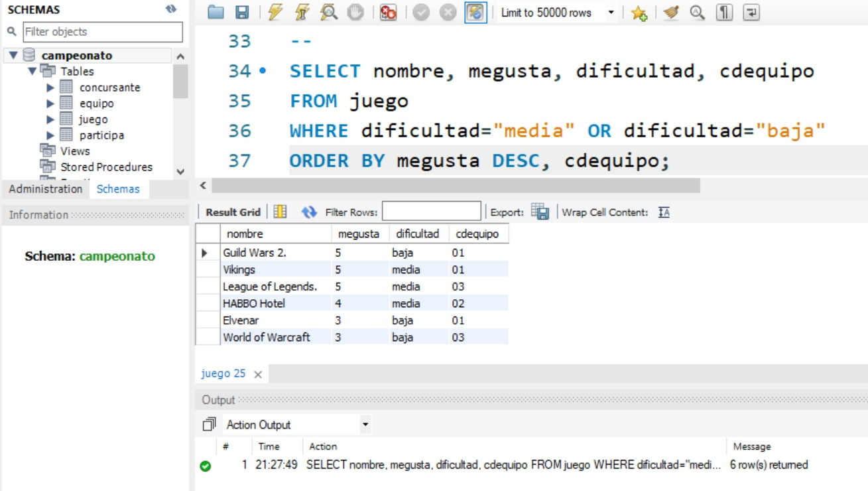Image resolution: width=868 pixels, height=491 pixels.
Task: Toggle stop script on error
Action: click(389, 12)
